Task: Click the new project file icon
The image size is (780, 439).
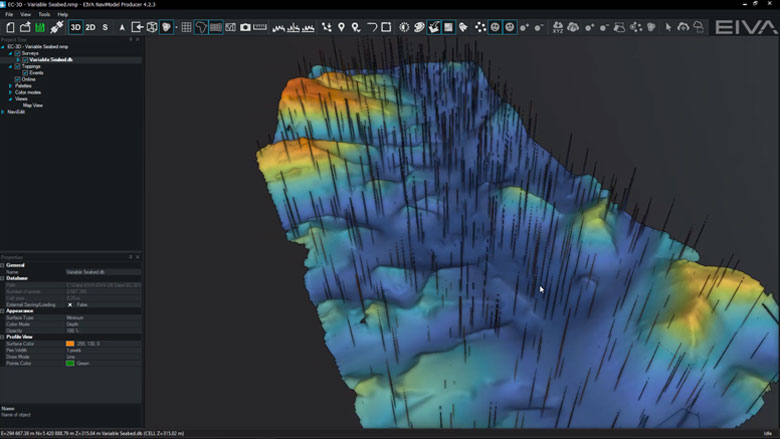Action: pyautogui.click(x=10, y=27)
